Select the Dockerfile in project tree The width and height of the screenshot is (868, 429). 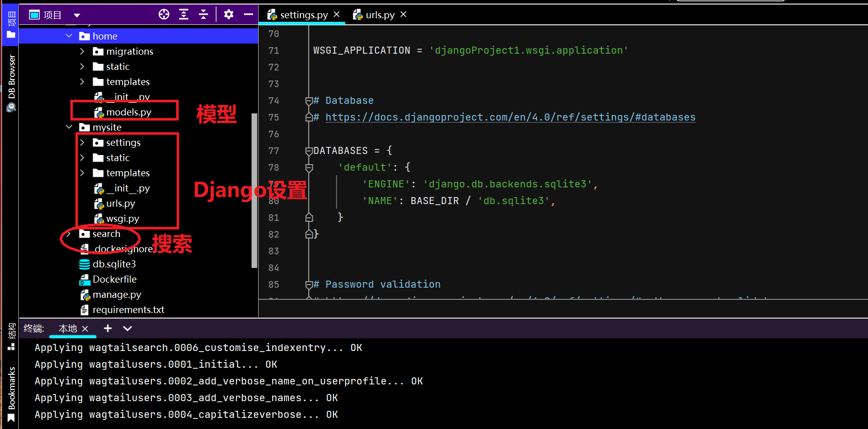(x=114, y=279)
